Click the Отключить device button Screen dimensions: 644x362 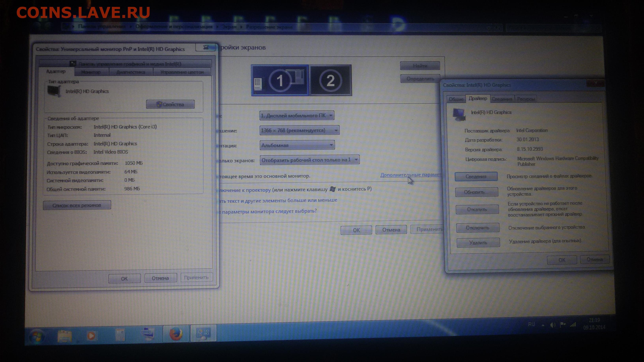point(477,228)
